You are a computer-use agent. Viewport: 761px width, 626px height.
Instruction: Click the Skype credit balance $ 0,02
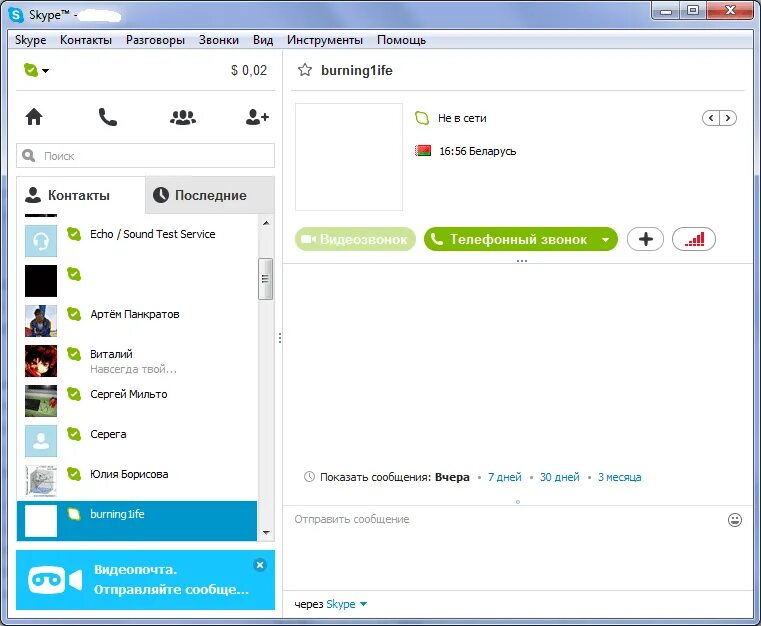tap(249, 70)
